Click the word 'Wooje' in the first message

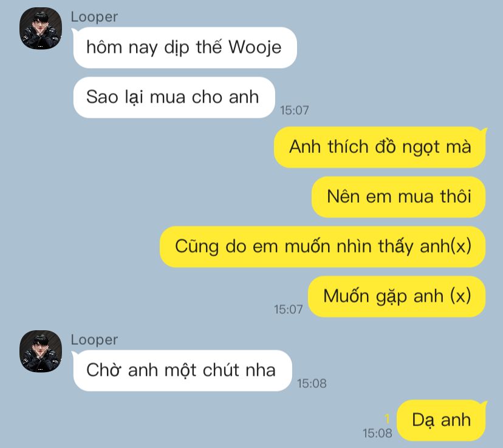pos(255,48)
